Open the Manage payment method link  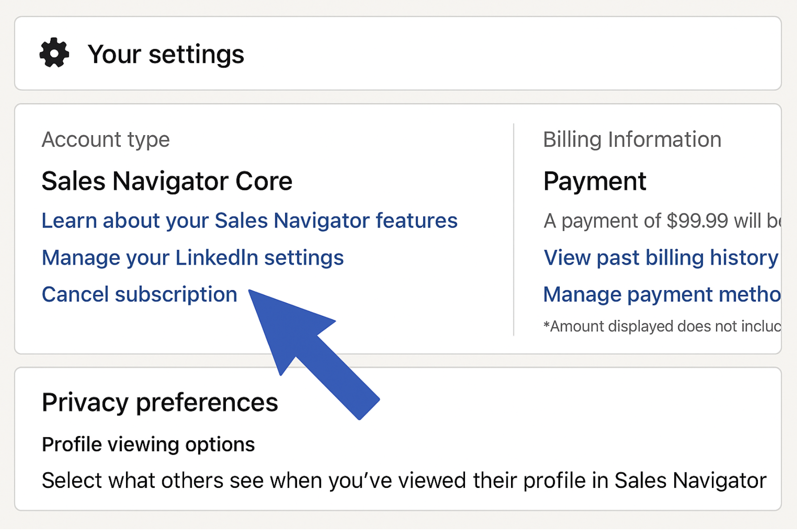tap(662, 294)
